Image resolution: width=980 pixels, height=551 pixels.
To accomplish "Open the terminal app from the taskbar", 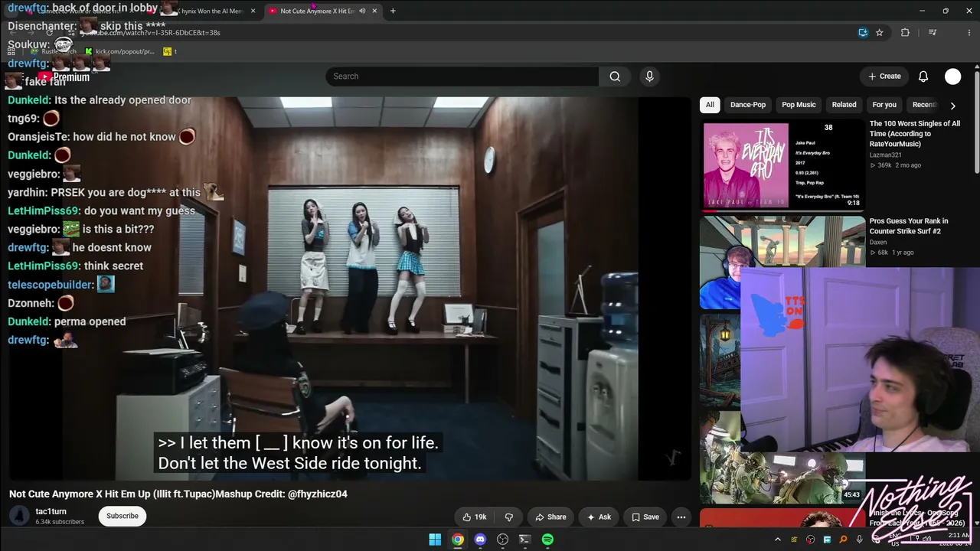I will 524,540.
